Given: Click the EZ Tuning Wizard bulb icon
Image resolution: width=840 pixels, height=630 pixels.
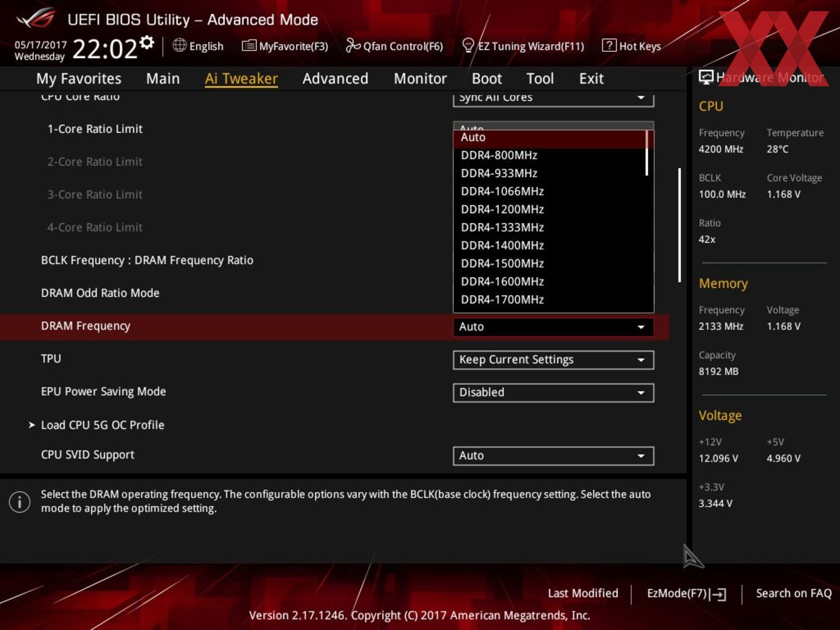Looking at the screenshot, I should pos(468,45).
